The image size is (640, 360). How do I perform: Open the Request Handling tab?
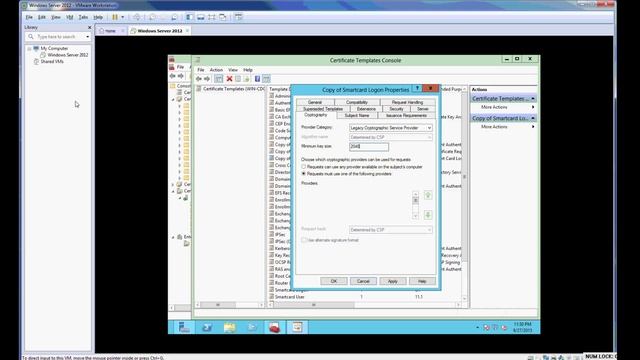[x=407, y=102]
